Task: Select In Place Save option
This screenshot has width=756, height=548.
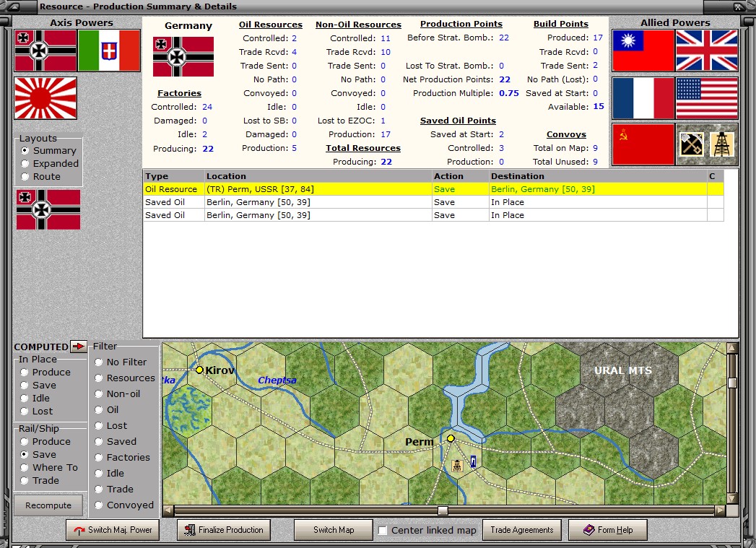Action: [38, 385]
